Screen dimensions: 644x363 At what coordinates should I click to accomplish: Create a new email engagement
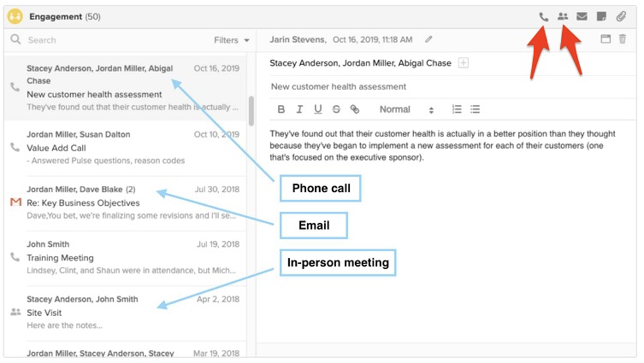pos(582,16)
